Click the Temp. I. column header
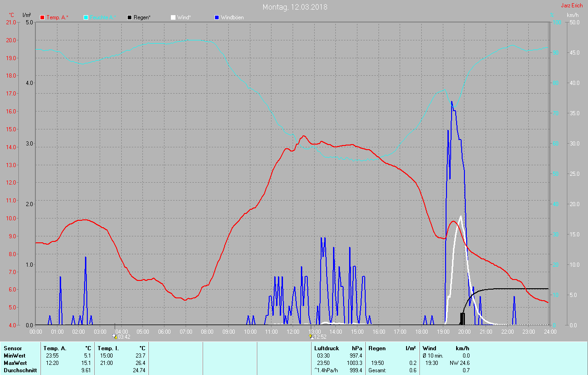The image size is (588, 375). pos(108,348)
